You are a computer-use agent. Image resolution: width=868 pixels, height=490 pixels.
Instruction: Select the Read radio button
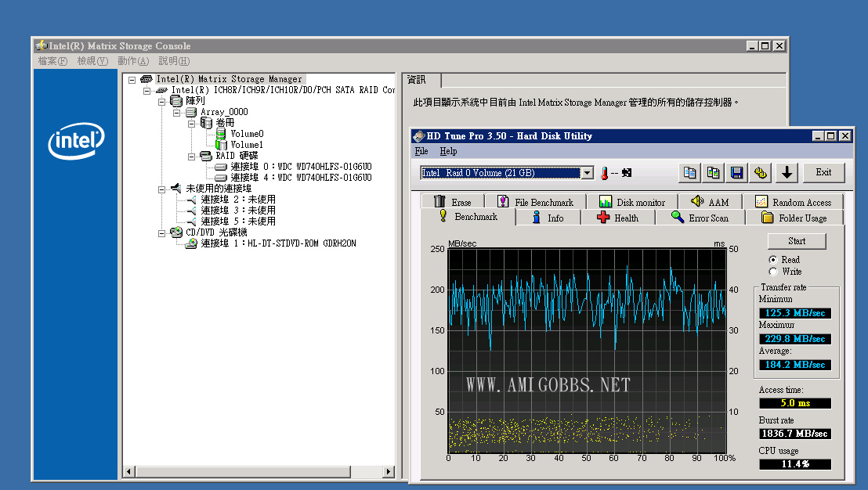pyautogui.click(x=773, y=260)
